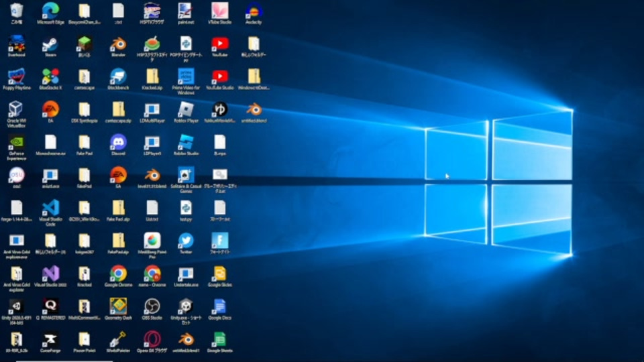Open the Roblox Studio shortcut
Image resolution: width=644 pixels, height=362 pixels.
pyautogui.click(x=186, y=142)
